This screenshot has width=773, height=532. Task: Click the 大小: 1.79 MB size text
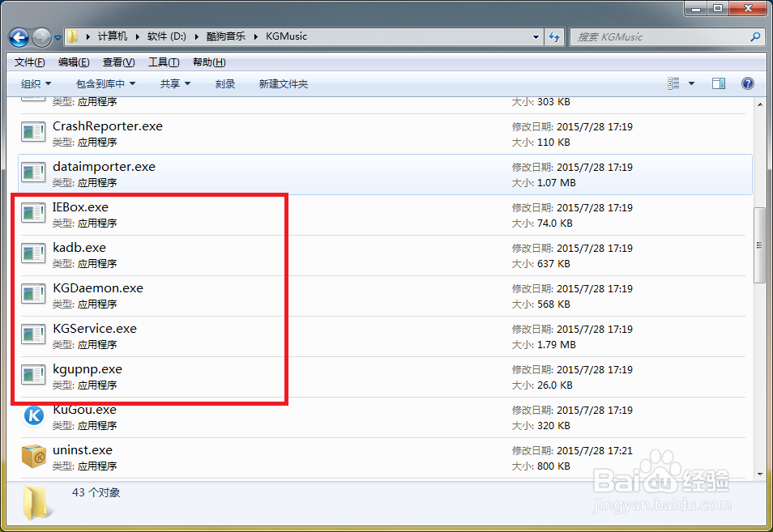544,345
